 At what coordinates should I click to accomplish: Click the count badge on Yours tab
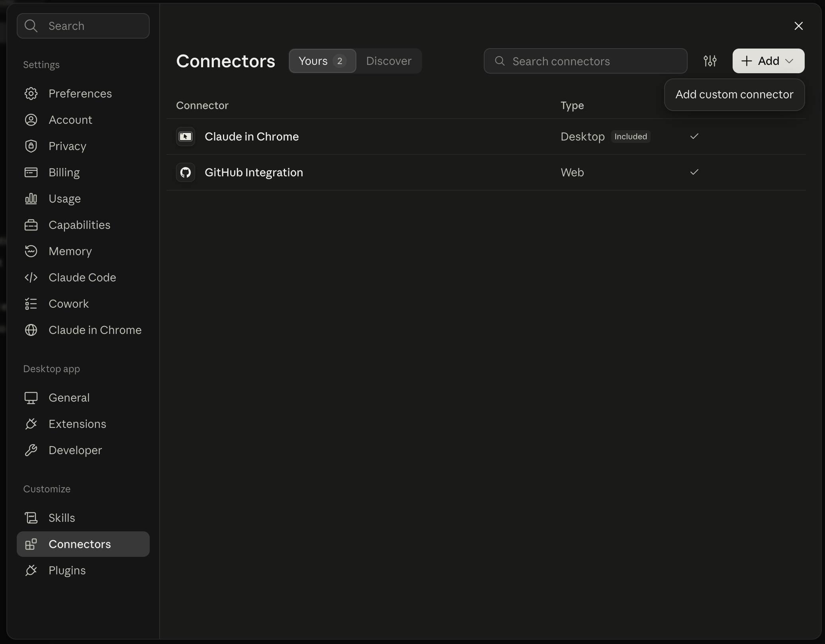click(340, 61)
